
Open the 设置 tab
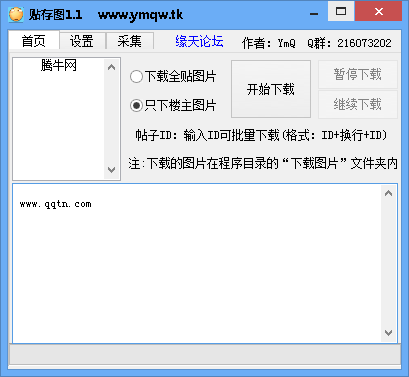[82, 41]
